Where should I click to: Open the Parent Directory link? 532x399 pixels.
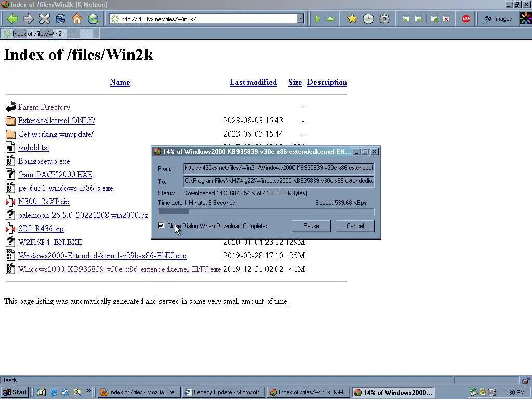pos(44,107)
